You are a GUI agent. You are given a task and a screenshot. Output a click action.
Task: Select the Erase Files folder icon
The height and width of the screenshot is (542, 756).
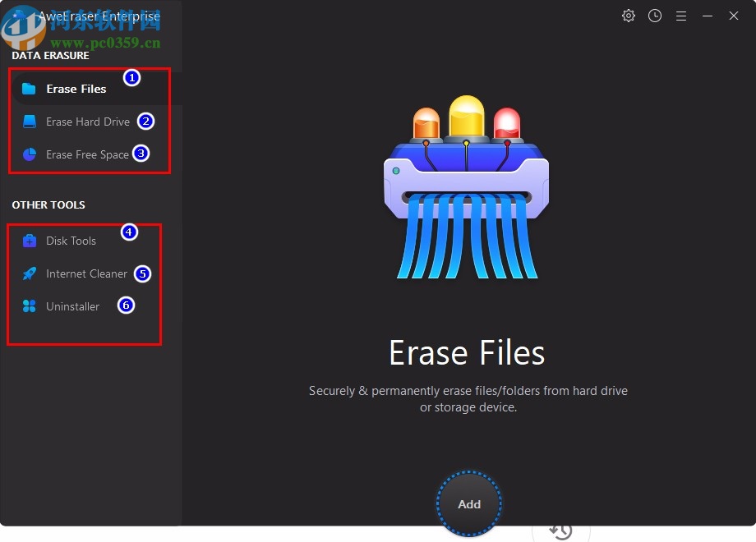(30, 88)
